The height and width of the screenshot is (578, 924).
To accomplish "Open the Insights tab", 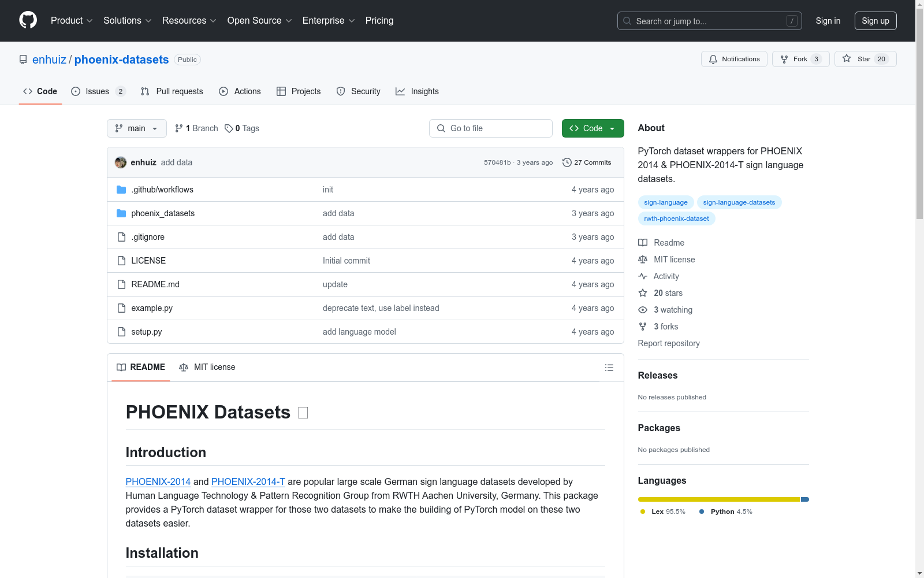I will [417, 91].
